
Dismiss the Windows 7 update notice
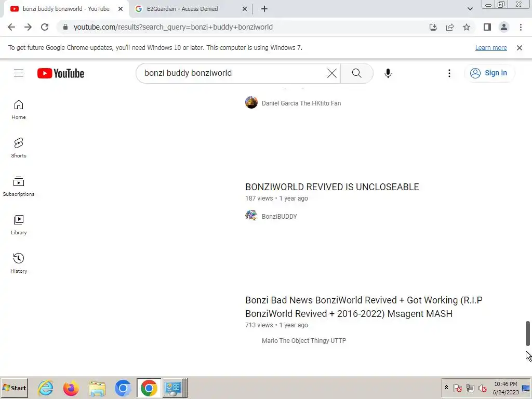(x=519, y=48)
